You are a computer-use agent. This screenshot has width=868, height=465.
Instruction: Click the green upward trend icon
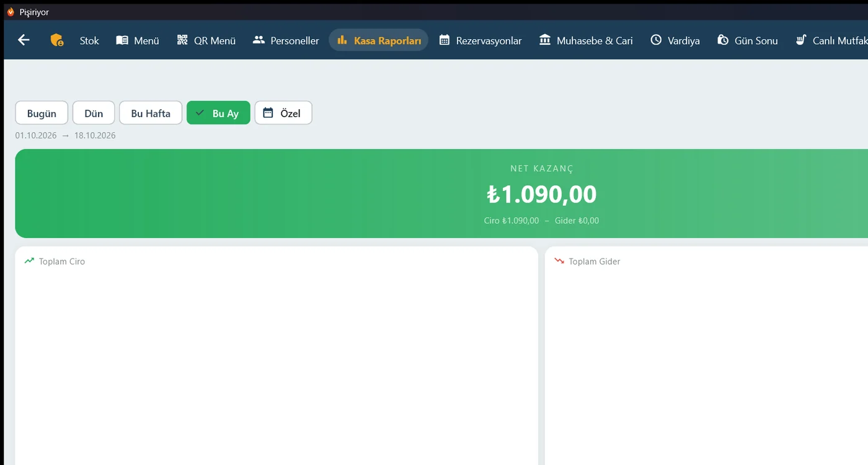(29, 261)
